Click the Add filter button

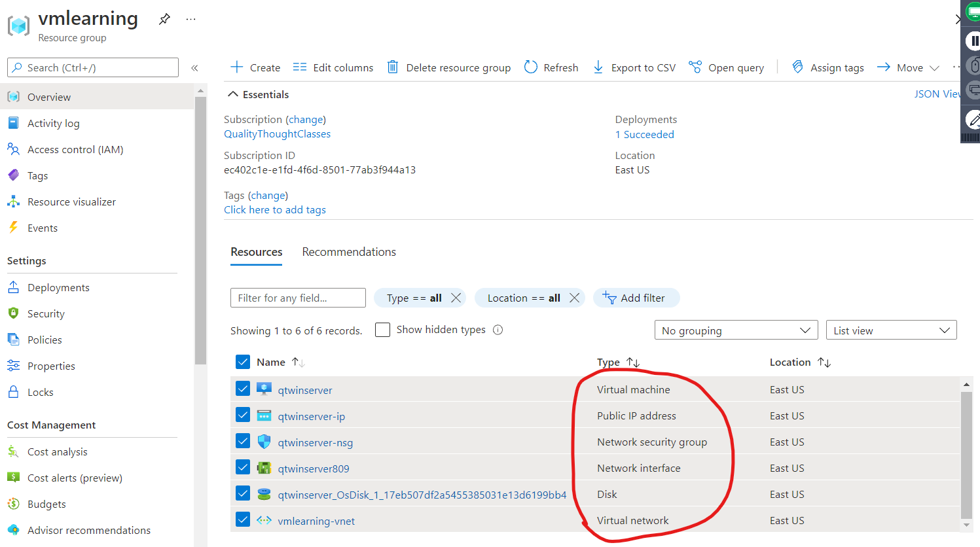point(636,298)
